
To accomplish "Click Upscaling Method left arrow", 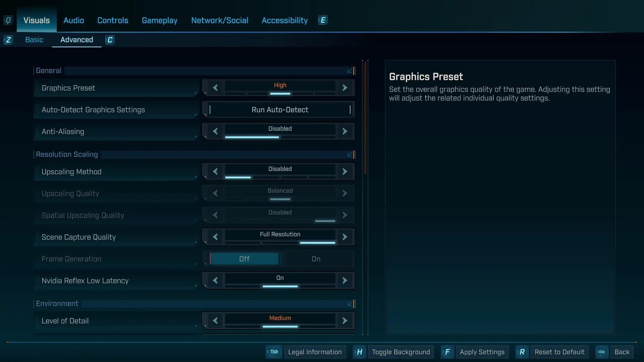I will (x=215, y=172).
